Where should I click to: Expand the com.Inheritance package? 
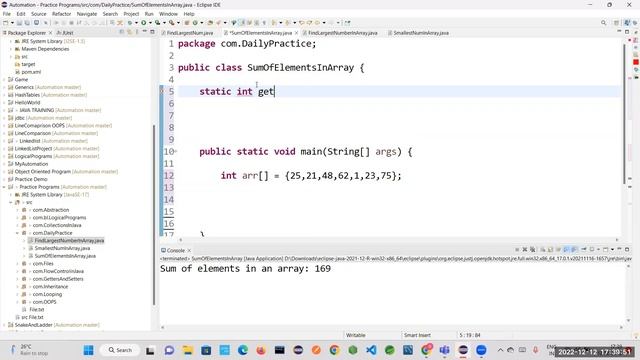point(18,287)
